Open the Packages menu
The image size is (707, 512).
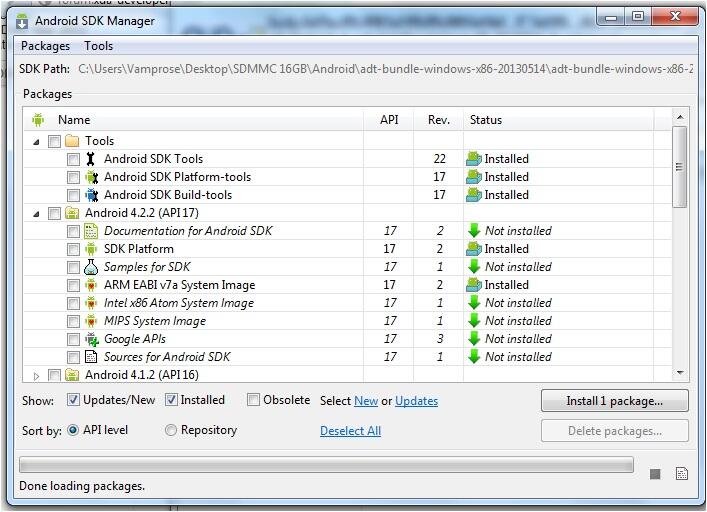click(x=46, y=46)
